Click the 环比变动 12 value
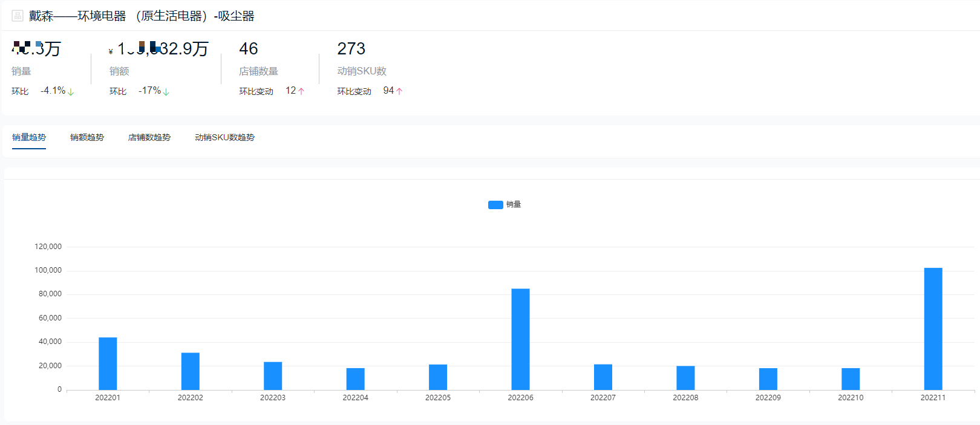Image resolution: width=980 pixels, height=425 pixels. [291, 91]
